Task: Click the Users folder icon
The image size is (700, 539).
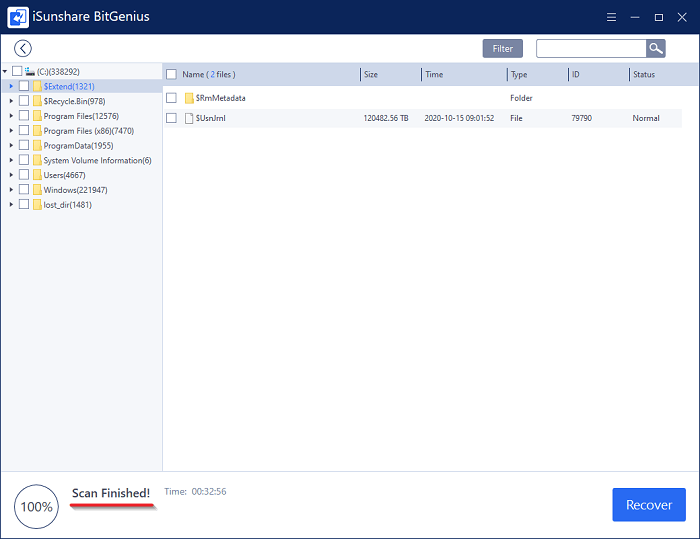Action: pyautogui.click(x=38, y=175)
